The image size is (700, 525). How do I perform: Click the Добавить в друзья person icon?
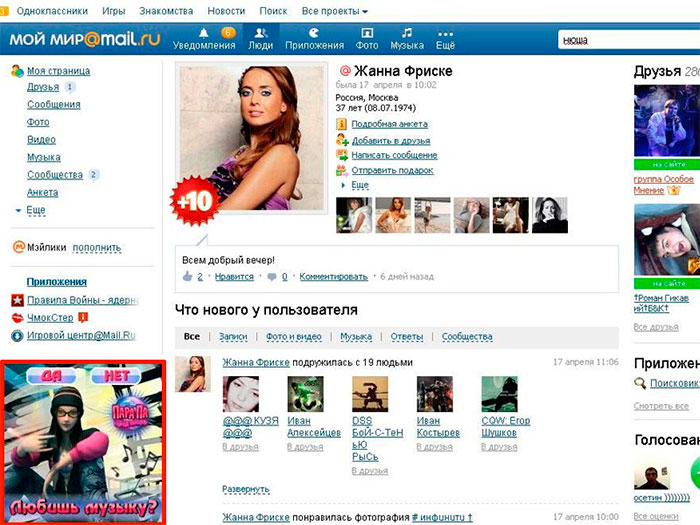coord(342,140)
